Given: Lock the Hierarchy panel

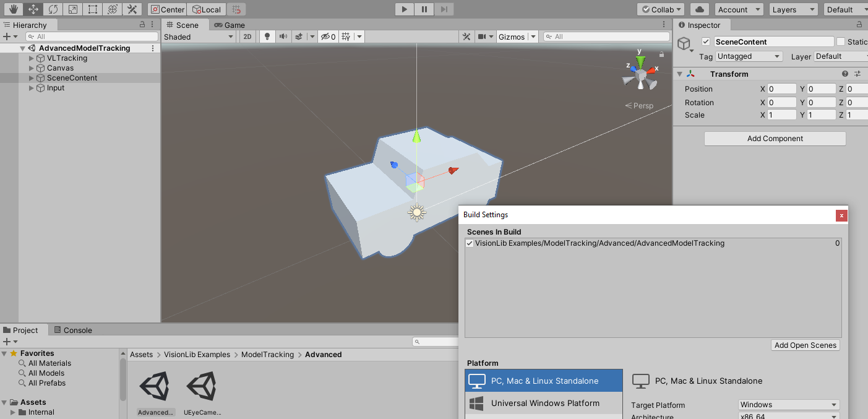Looking at the screenshot, I should click(142, 25).
